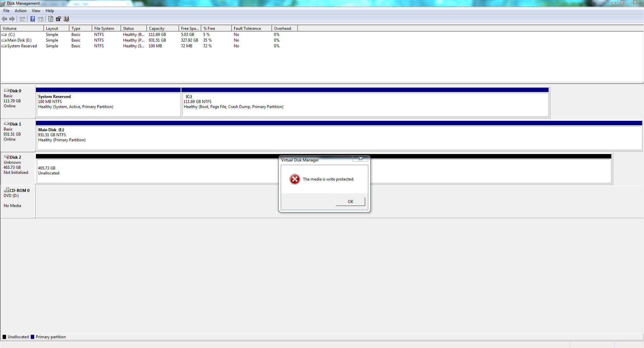644x348 pixels.
Task: Click the Disk 1 931.51 GB label panel
Action: pos(18,135)
